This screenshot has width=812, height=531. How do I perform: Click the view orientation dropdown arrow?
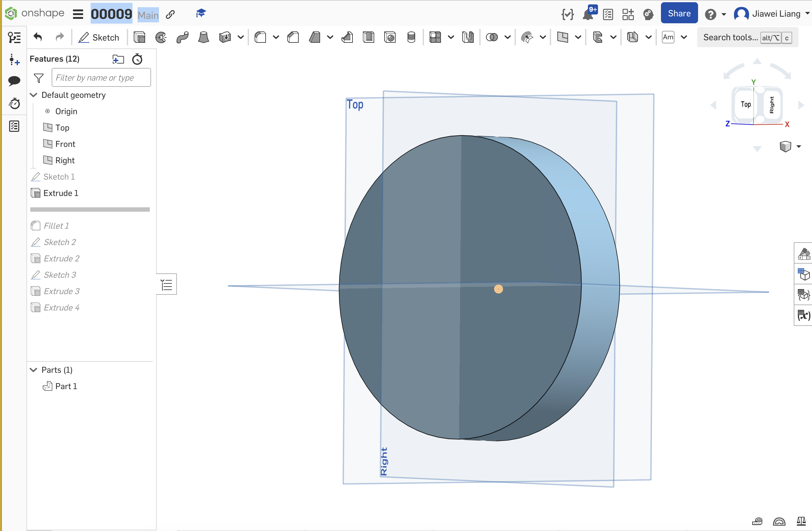click(800, 146)
